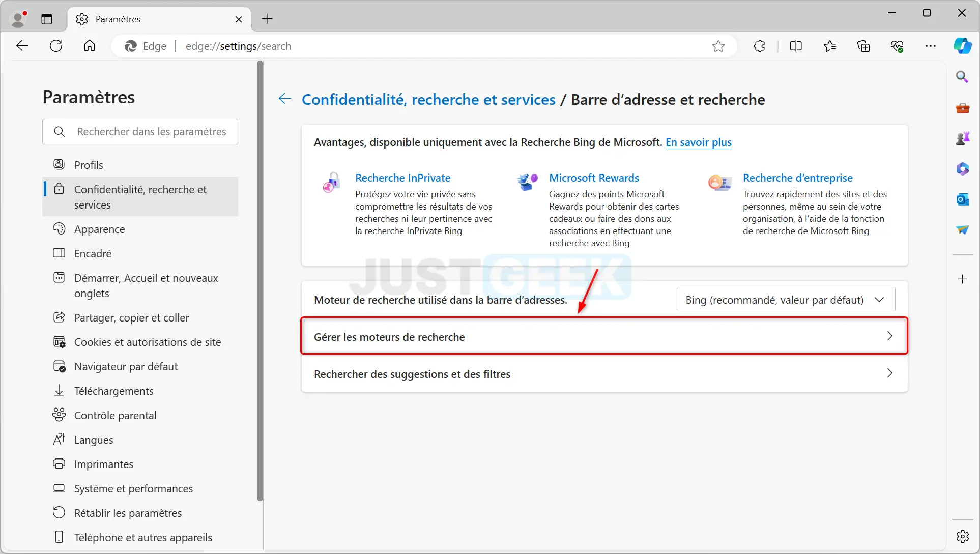Follow the Recherche d'entreprise link
This screenshot has height=554, width=980.
[x=797, y=178]
